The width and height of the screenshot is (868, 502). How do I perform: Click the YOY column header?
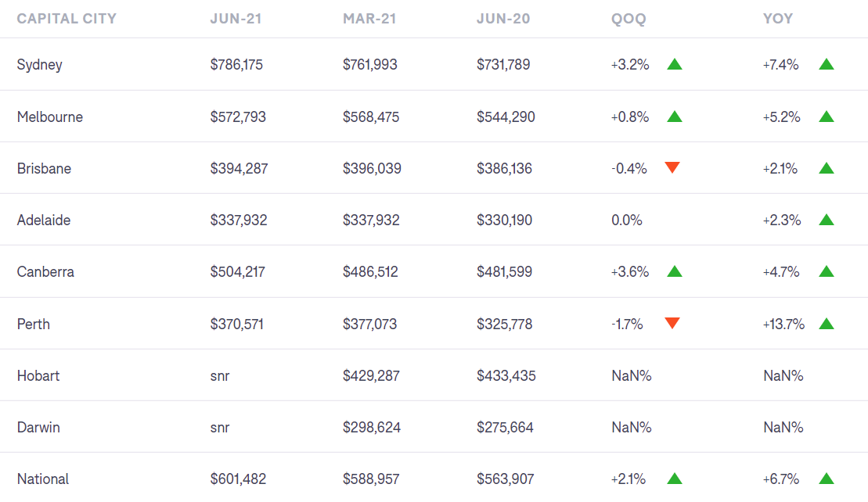[x=778, y=19]
